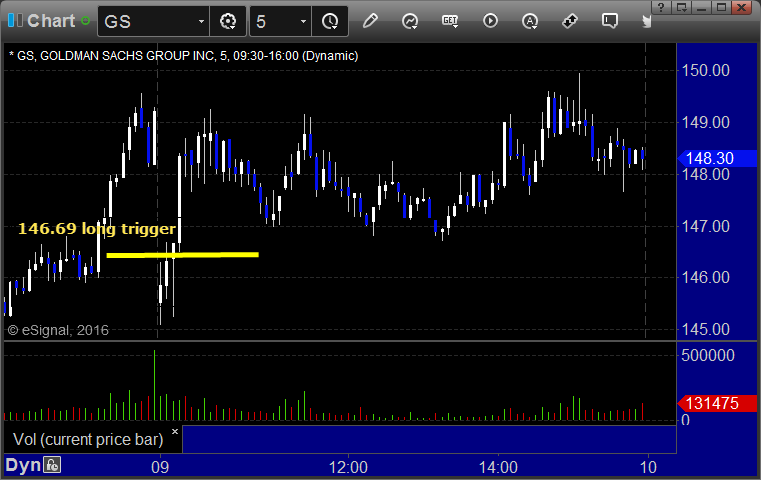Click the GET tools icon
761x480 pixels.
(x=450, y=21)
